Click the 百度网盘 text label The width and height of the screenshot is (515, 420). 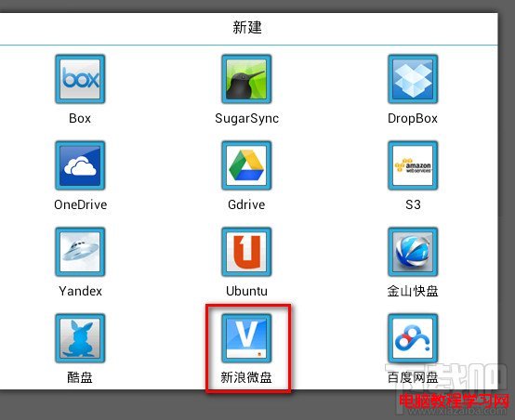point(413,377)
